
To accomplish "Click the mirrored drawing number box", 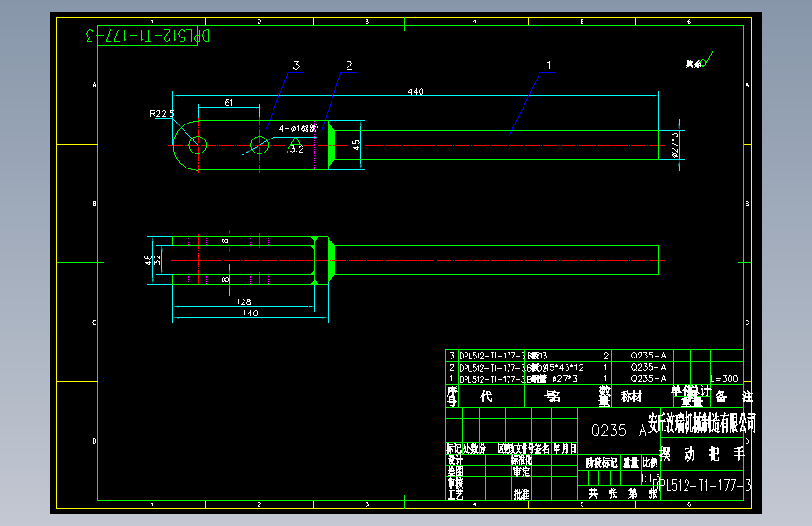I will 148,36.
